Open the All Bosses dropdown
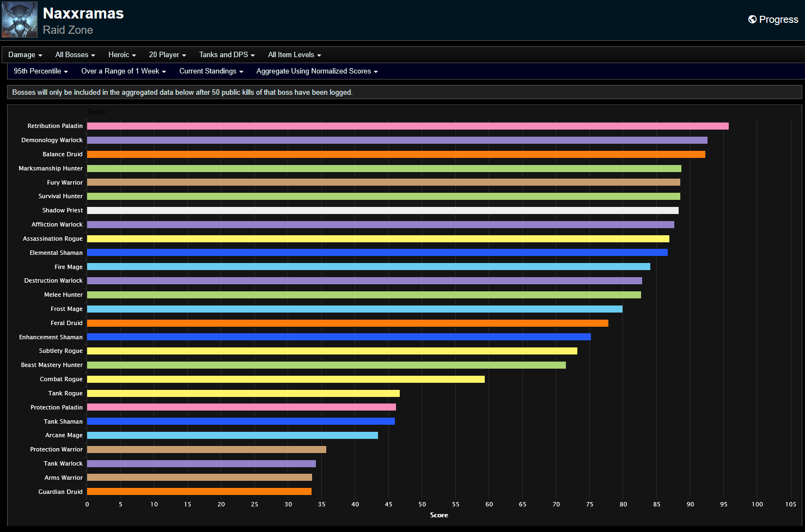The image size is (805, 532). tap(75, 54)
